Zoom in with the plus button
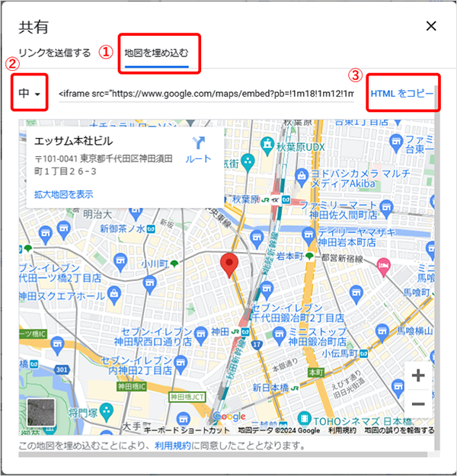Viewport: 457px width, 476px height. point(418,375)
